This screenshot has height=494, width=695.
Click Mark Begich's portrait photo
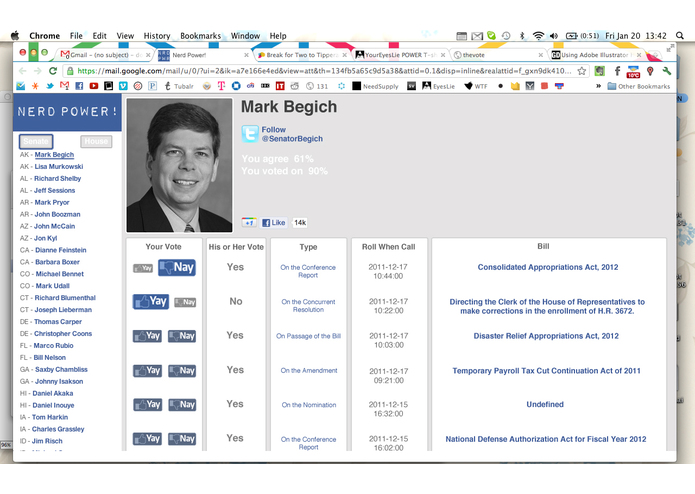(180, 165)
